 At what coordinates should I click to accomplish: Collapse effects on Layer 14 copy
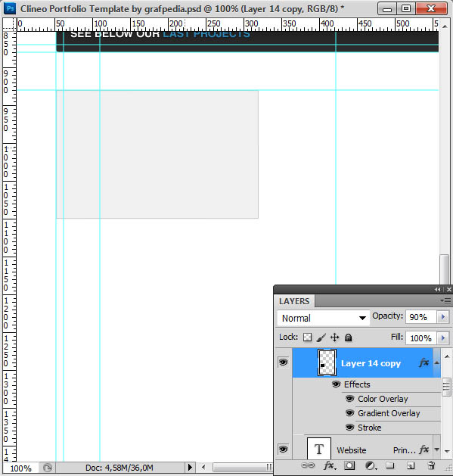coord(436,362)
